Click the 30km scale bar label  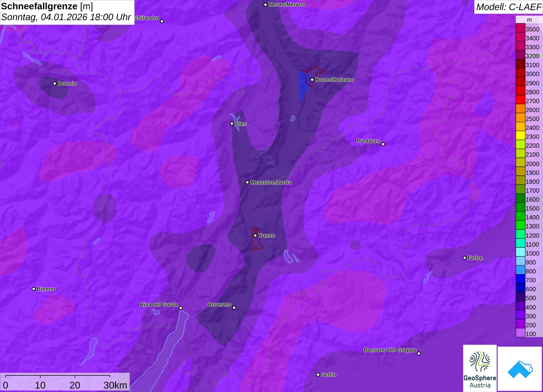coord(115,385)
